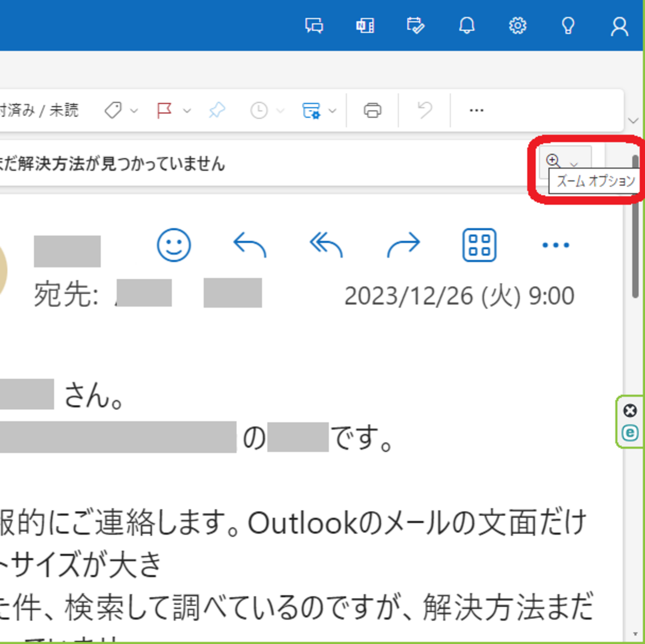
Task: Open more toolbar options (three dots)
Action: (476, 110)
